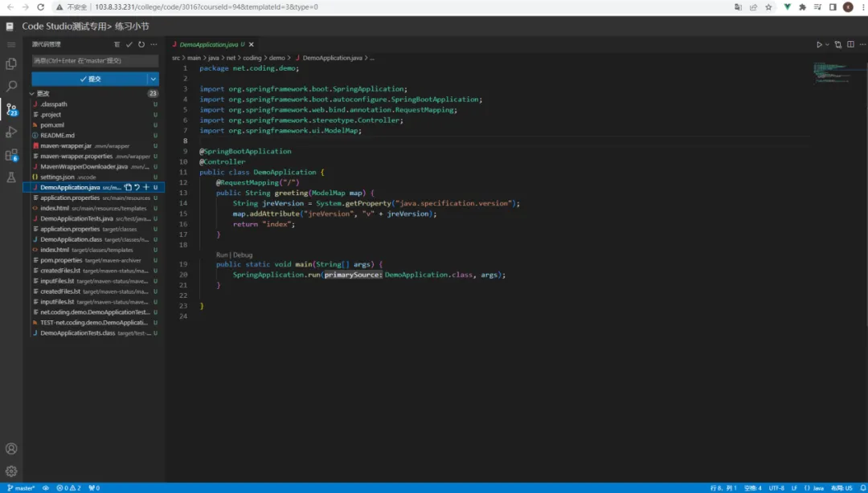Open the browser profile avatar
This screenshot has width=868, height=493.
[848, 7]
